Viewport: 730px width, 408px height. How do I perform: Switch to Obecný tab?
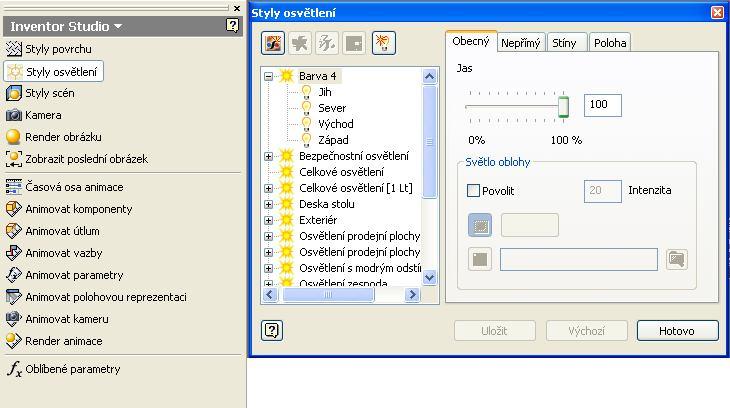[471, 41]
